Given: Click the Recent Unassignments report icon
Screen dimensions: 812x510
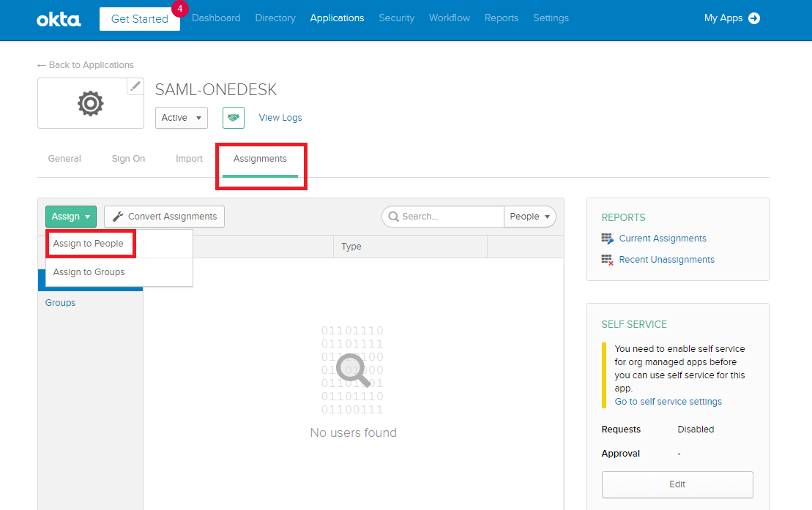Looking at the screenshot, I should point(608,260).
